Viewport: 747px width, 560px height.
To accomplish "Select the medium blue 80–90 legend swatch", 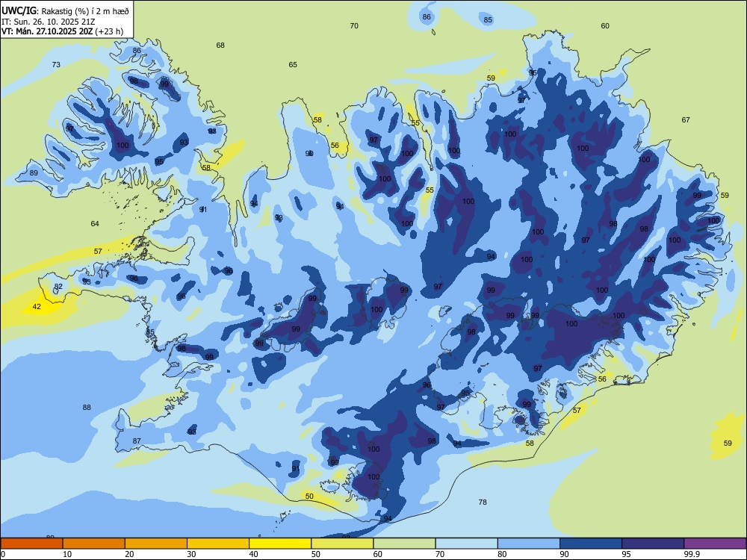I will click(529, 544).
